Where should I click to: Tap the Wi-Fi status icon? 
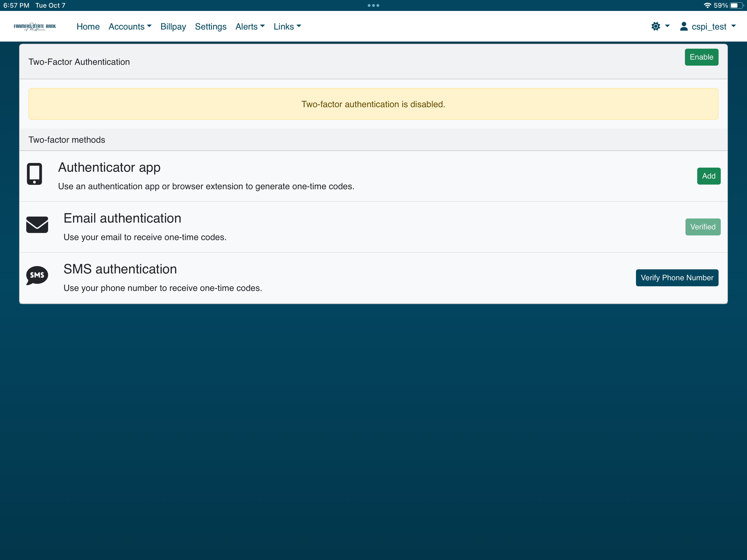click(x=707, y=5)
